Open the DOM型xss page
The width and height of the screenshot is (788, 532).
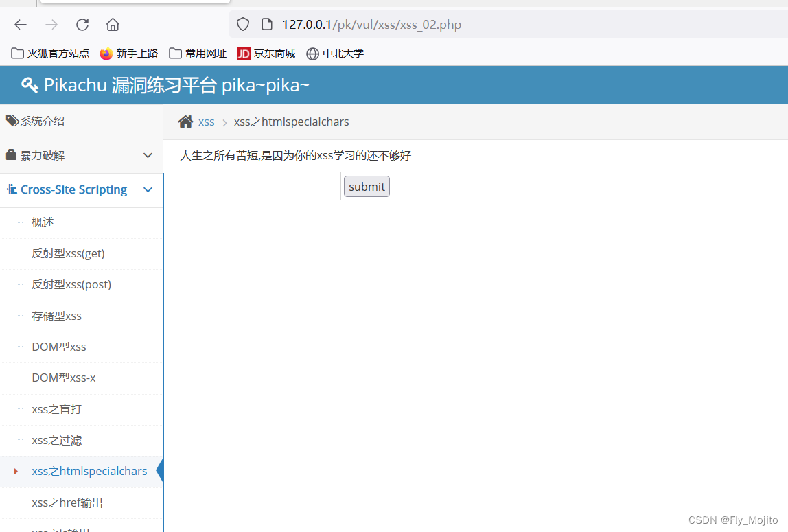tap(58, 347)
